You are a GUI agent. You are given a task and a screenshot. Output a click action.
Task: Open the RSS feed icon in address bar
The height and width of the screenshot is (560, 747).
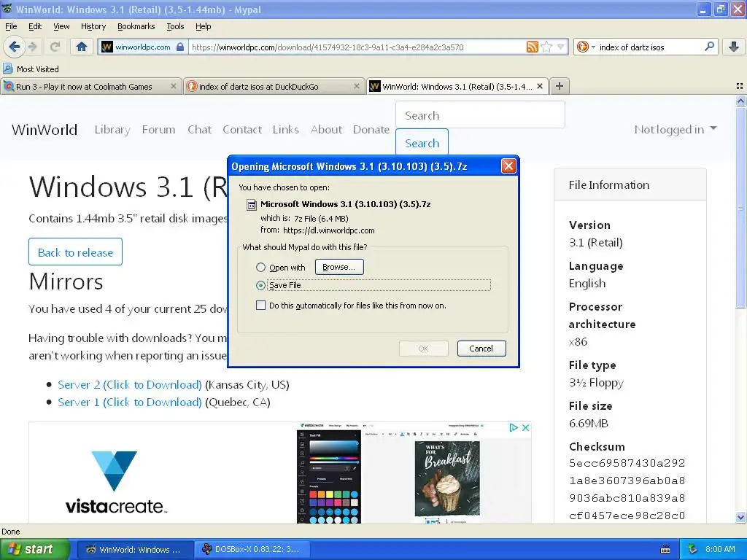[532, 47]
